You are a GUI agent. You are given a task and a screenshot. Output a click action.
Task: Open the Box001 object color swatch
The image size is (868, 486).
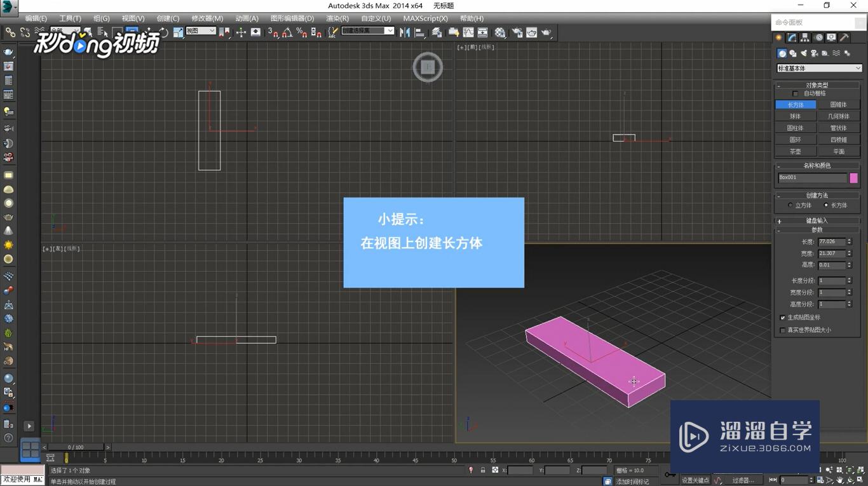853,178
